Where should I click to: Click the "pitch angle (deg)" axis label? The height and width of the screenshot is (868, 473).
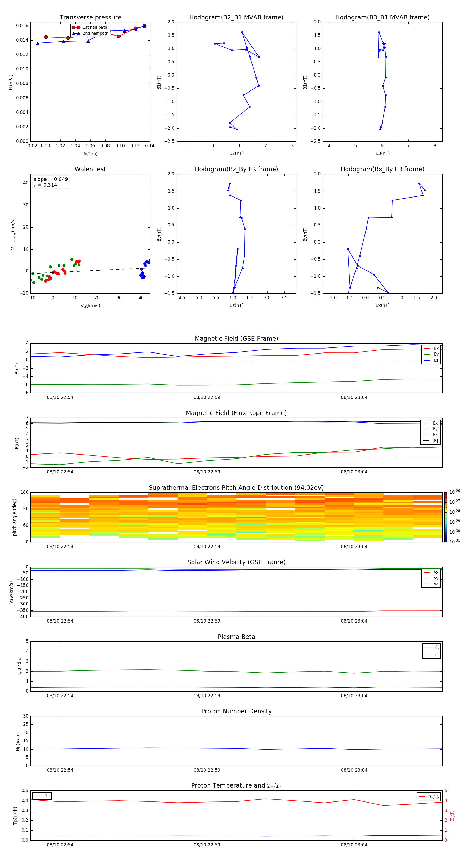(14, 517)
